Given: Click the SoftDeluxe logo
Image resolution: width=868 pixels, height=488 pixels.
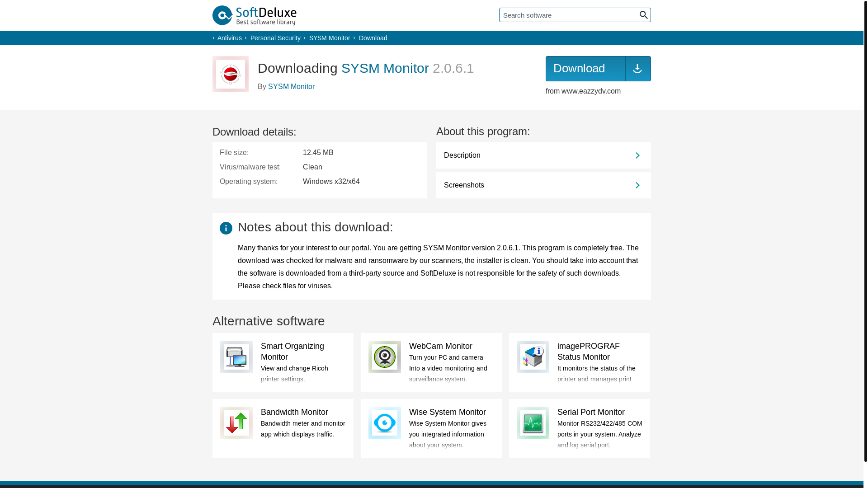Looking at the screenshot, I should (x=255, y=15).
